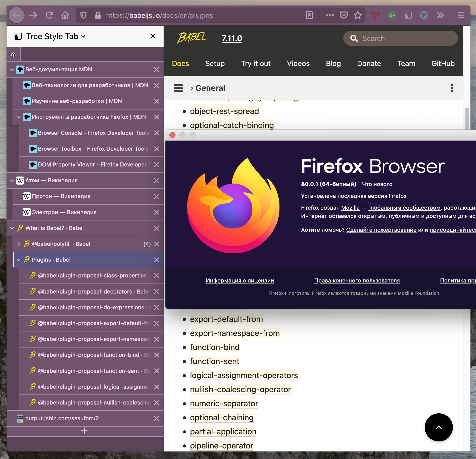Collapse the Plugins · Babel tab subtree
The height and width of the screenshot is (459, 476).
18,260
